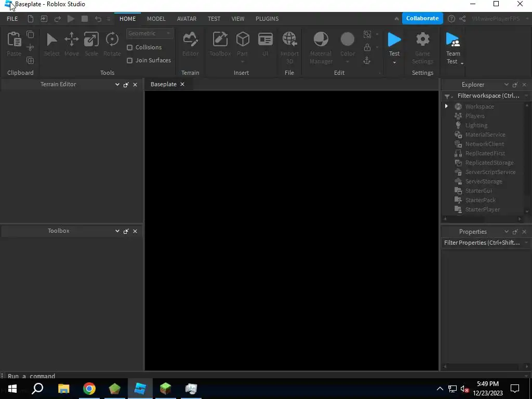
Task: Click the Color circle in Edit group
Action: [348, 39]
